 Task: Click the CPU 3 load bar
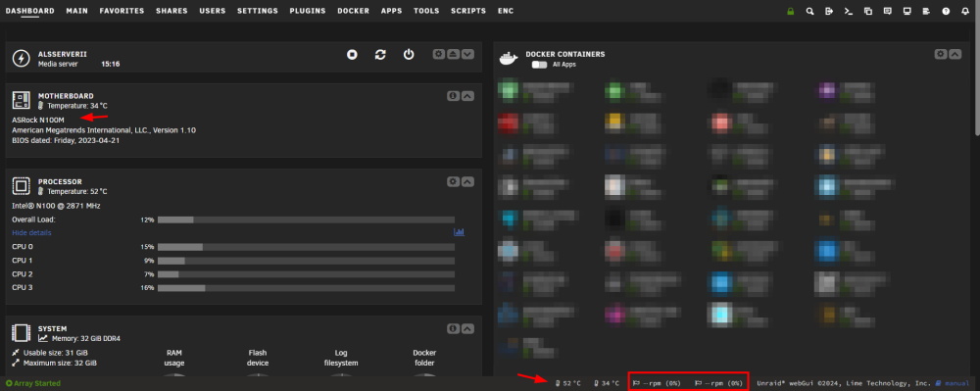coord(306,288)
